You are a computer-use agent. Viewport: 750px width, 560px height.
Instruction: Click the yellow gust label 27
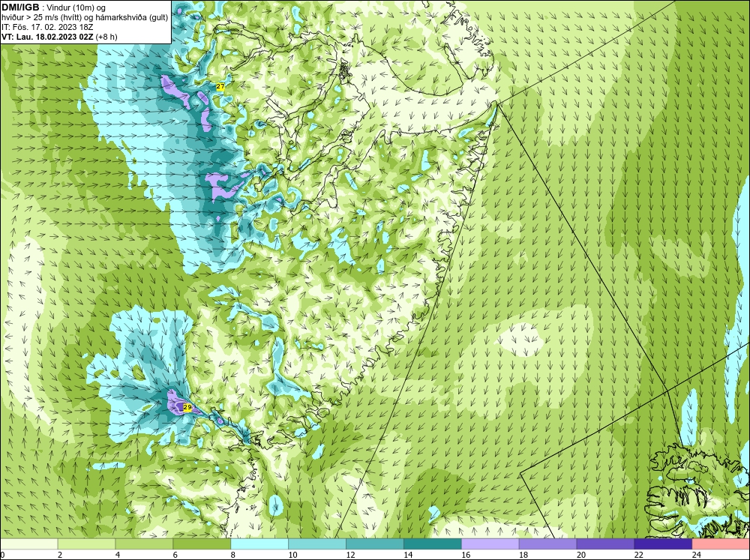coord(220,86)
